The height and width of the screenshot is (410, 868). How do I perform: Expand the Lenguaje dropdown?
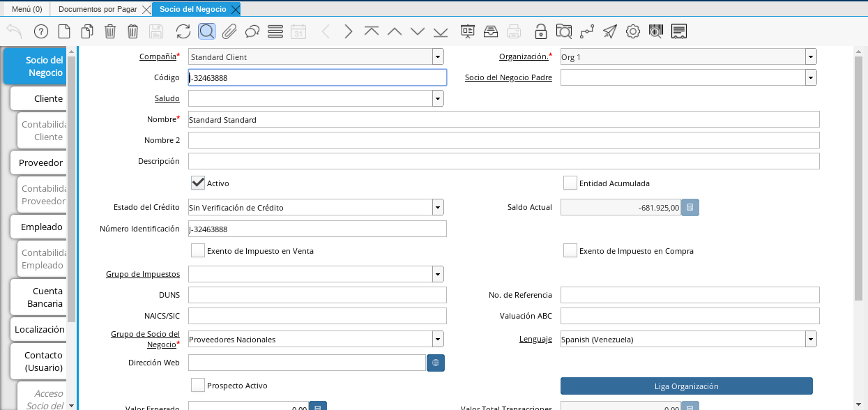click(810, 340)
